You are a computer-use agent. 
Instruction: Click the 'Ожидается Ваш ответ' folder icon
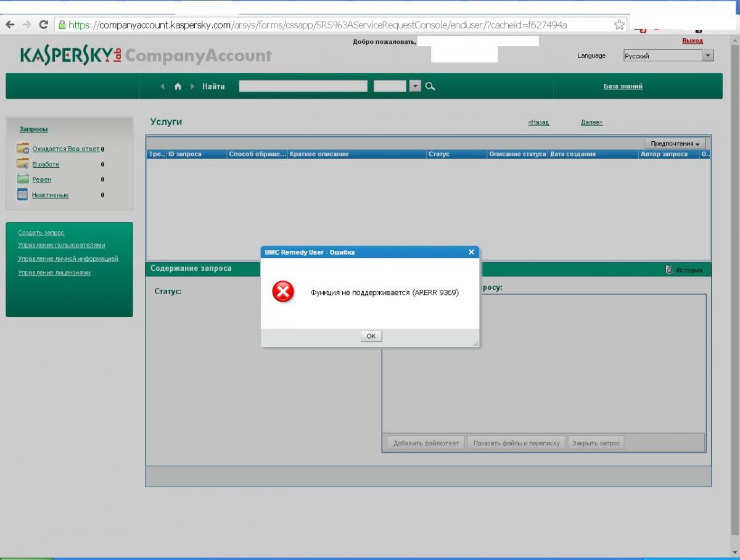click(23, 149)
